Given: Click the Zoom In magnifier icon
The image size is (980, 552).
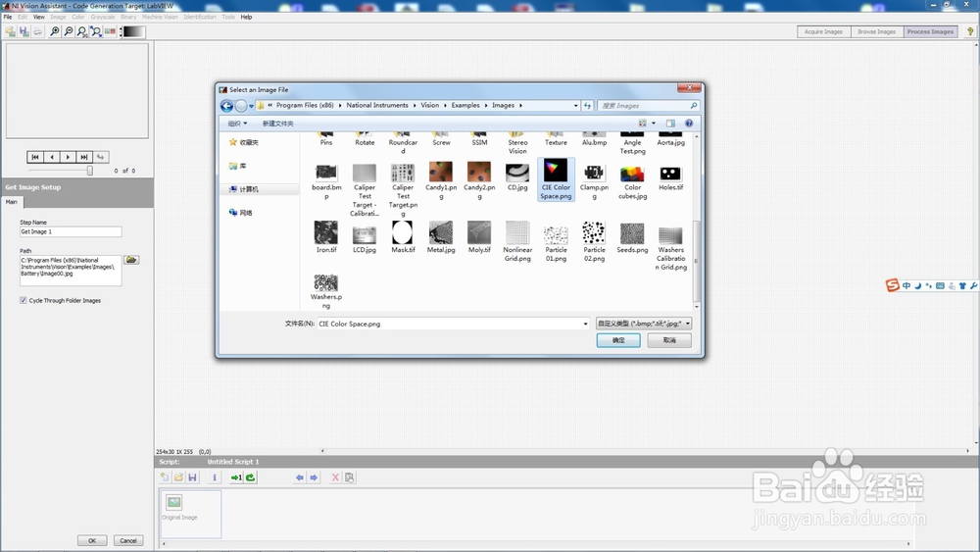Looking at the screenshot, I should pyautogui.click(x=54, y=31).
